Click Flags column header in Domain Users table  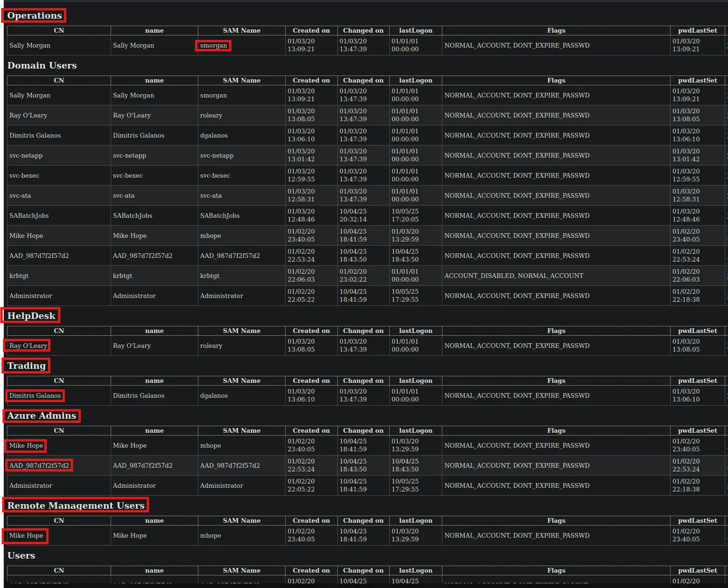(556, 81)
